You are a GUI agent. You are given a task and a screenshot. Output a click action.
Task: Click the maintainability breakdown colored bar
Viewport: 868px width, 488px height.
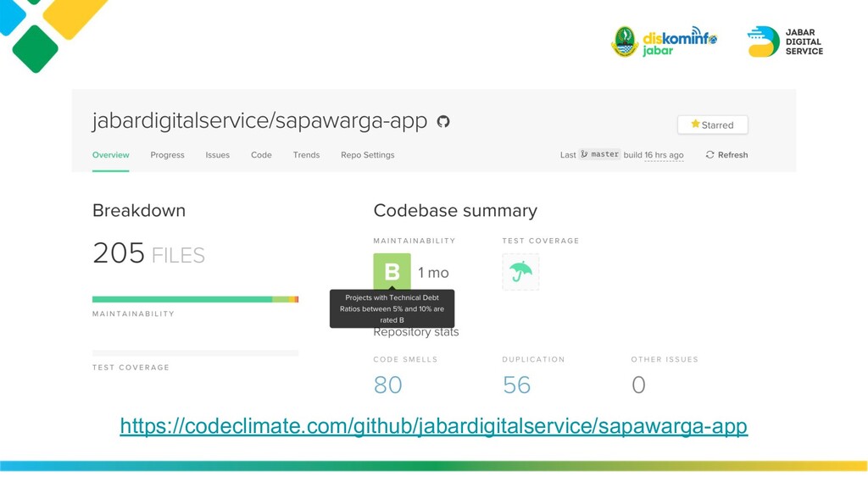pos(196,299)
